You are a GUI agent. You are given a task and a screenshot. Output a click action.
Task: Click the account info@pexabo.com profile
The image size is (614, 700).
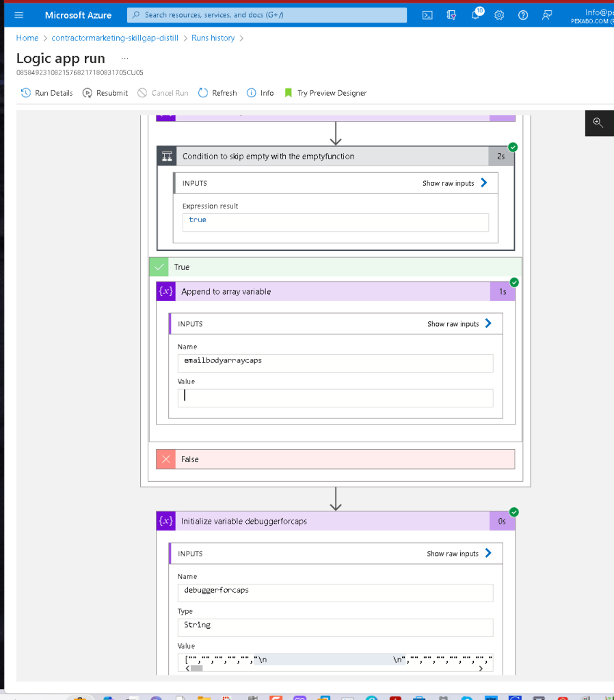592,16
